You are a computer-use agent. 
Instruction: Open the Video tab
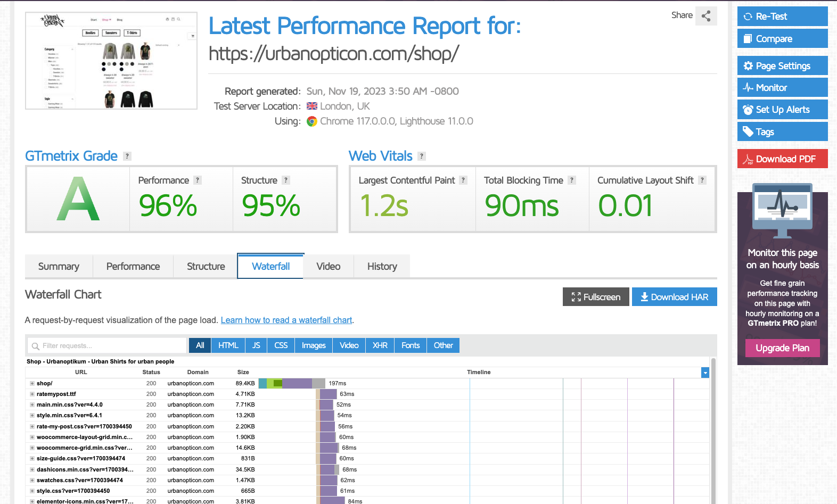[329, 266]
